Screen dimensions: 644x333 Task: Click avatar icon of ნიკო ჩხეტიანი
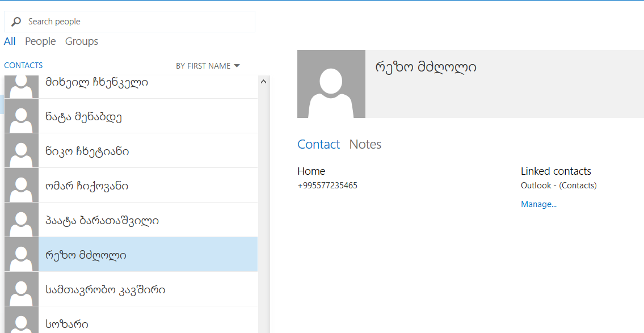(22, 151)
